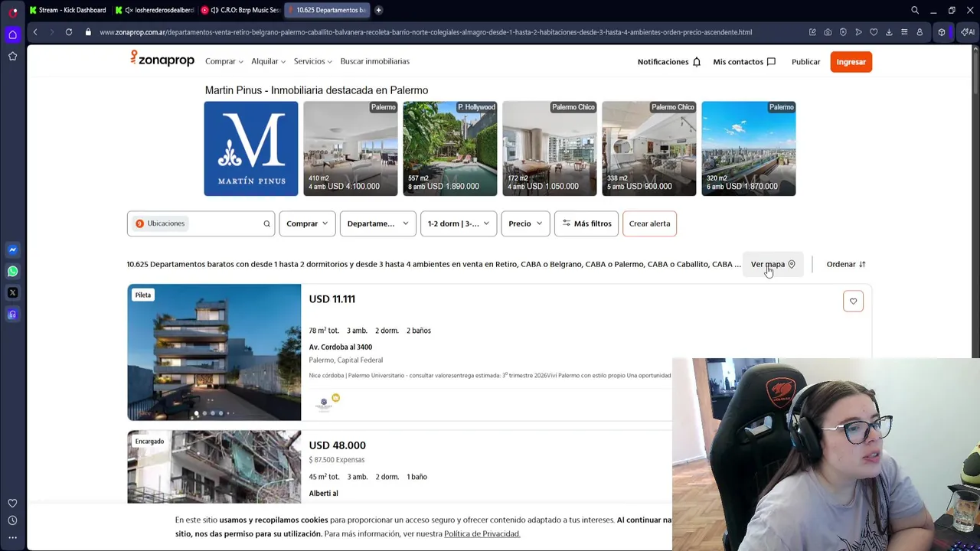The image size is (980, 551).
Task: Open a new browser tab with plus
Action: click(x=378, y=10)
